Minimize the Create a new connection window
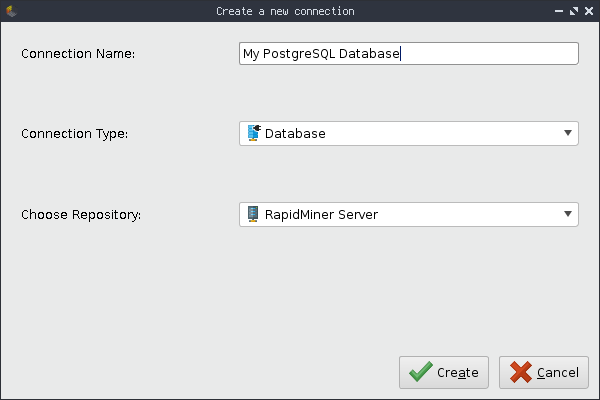Viewport: 600px width, 400px height. coord(558,11)
